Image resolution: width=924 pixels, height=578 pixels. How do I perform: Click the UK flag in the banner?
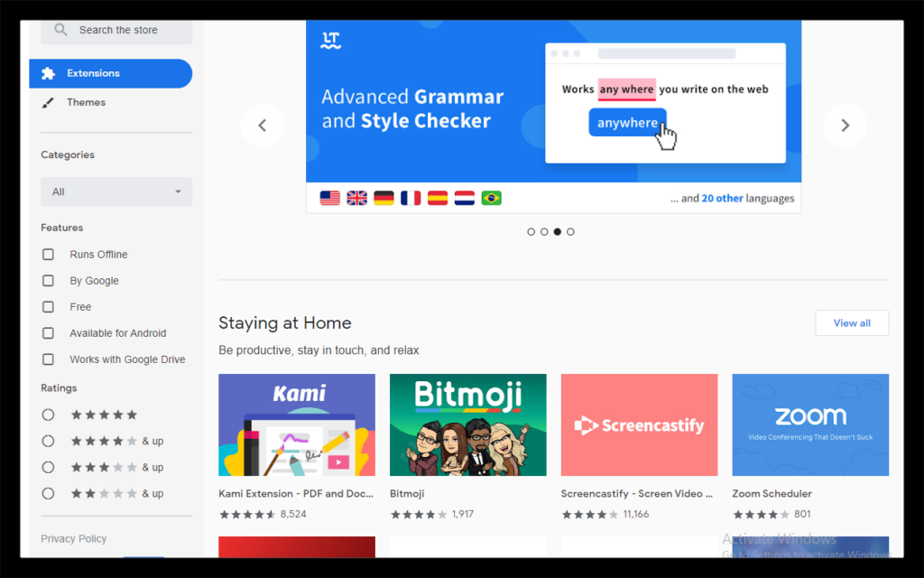click(356, 197)
